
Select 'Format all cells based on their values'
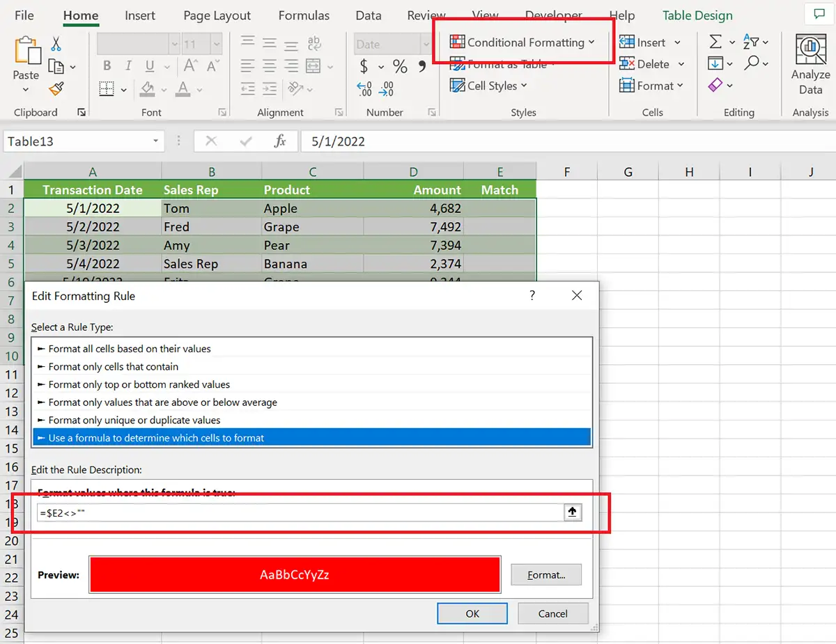point(311,348)
